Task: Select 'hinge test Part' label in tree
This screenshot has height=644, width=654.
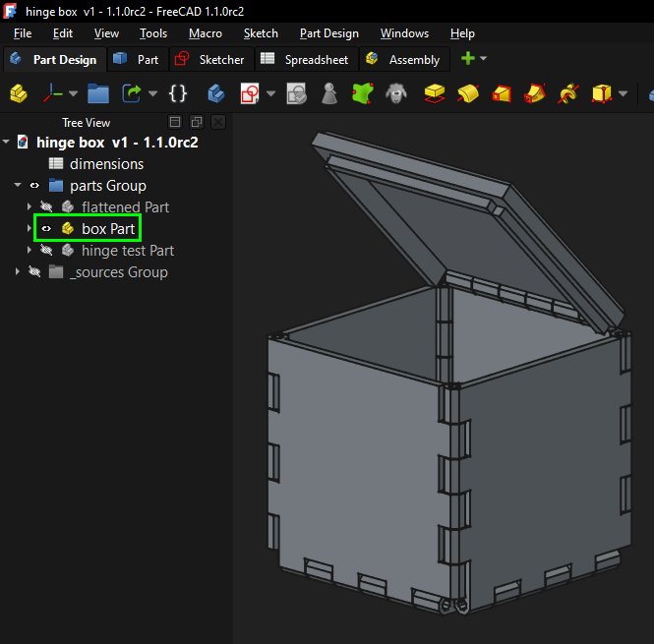Action: (x=128, y=251)
